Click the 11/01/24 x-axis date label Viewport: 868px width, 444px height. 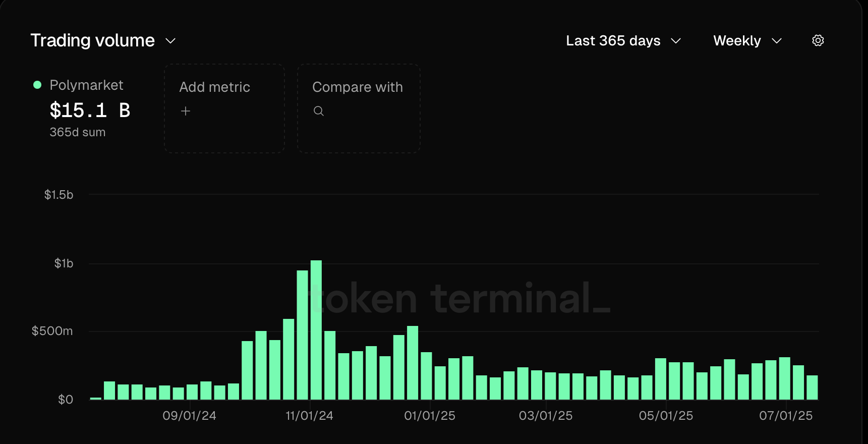[x=309, y=416]
